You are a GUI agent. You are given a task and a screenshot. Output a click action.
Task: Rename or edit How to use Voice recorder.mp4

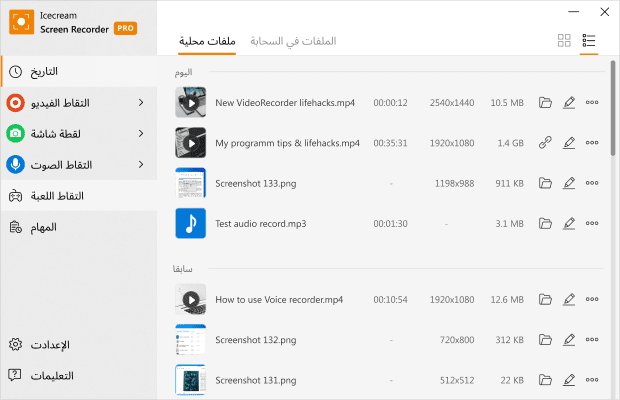569,299
